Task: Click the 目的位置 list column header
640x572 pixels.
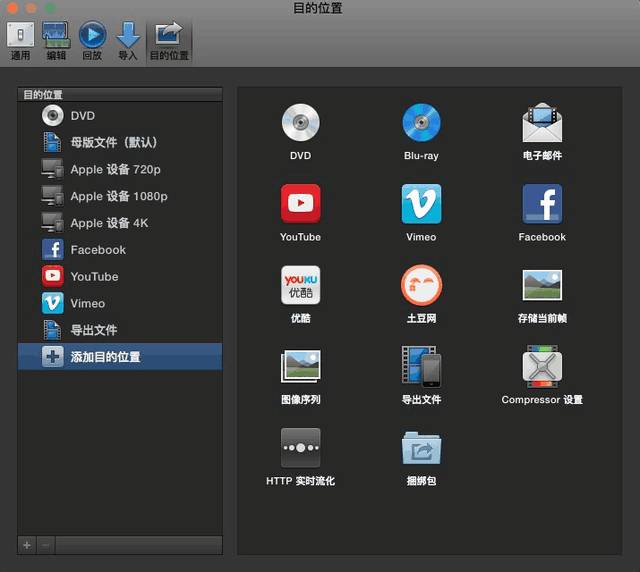Action: (120, 95)
